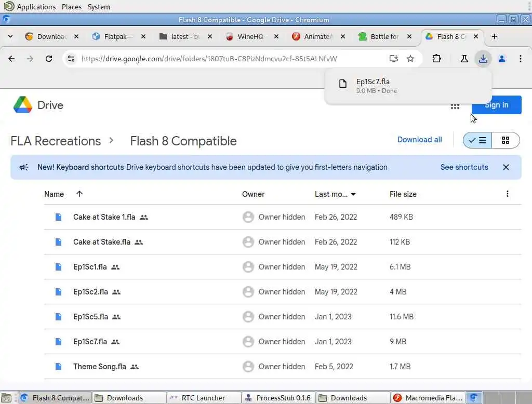Viewport: 532px width, 404px height.
Task: Open the Last modified sort dropdown
Action: (353, 194)
